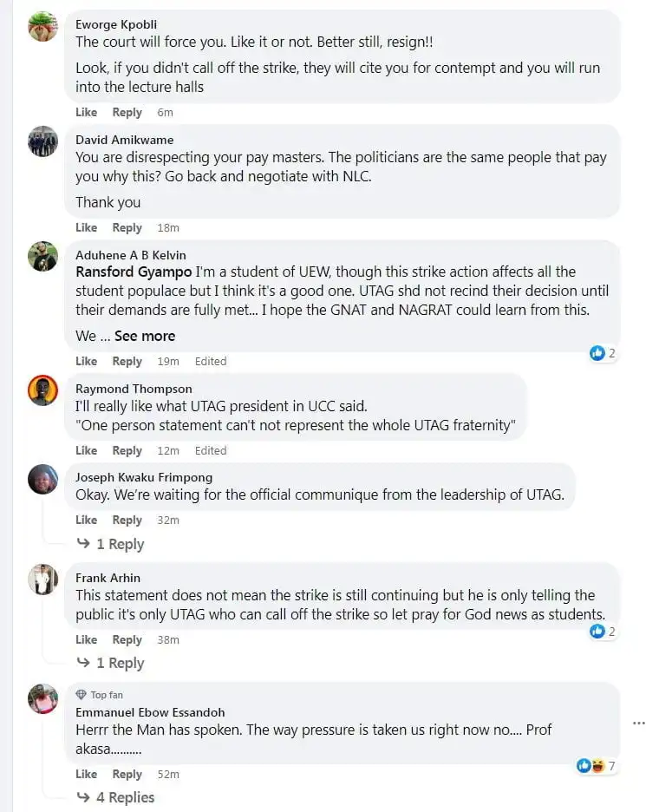Open Emmanuel Ebow Essandoh's avatar
The width and height of the screenshot is (646, 812).
(x=42, y=698)
